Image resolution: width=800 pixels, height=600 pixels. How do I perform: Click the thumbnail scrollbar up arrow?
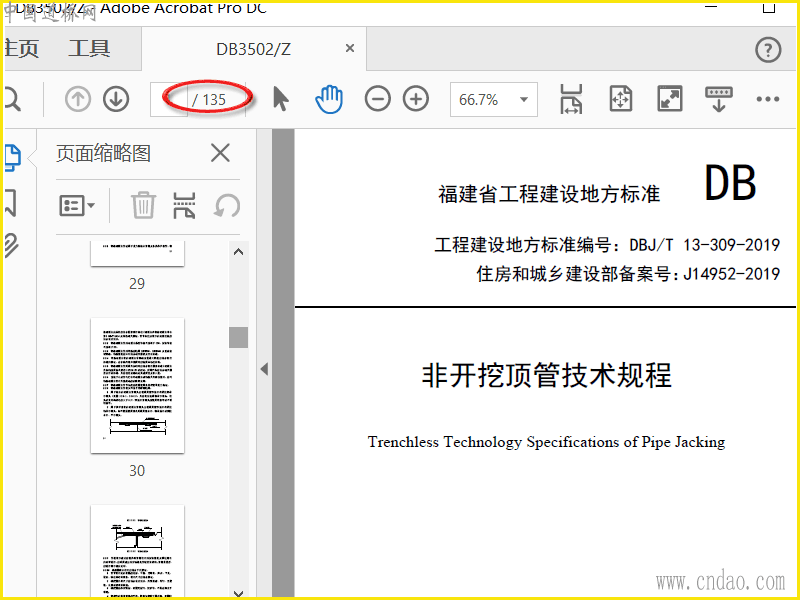238,252
